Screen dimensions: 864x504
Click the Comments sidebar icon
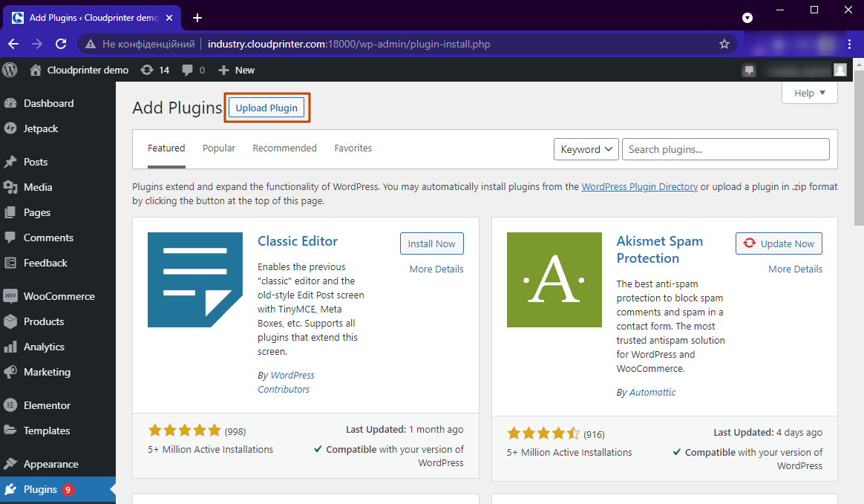(x=10, y=238)
